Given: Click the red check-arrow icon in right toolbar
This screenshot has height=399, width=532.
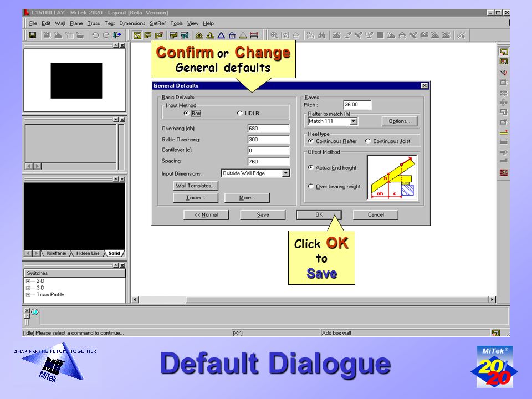Looking at the screenshot, I should [x=504, y=72].
